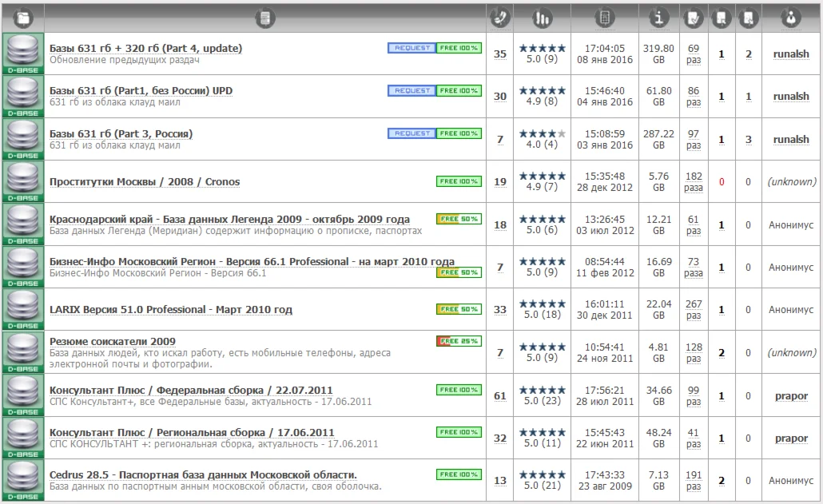Click D-BASE icon for Cedrus 28.5 row

(23, 480)
